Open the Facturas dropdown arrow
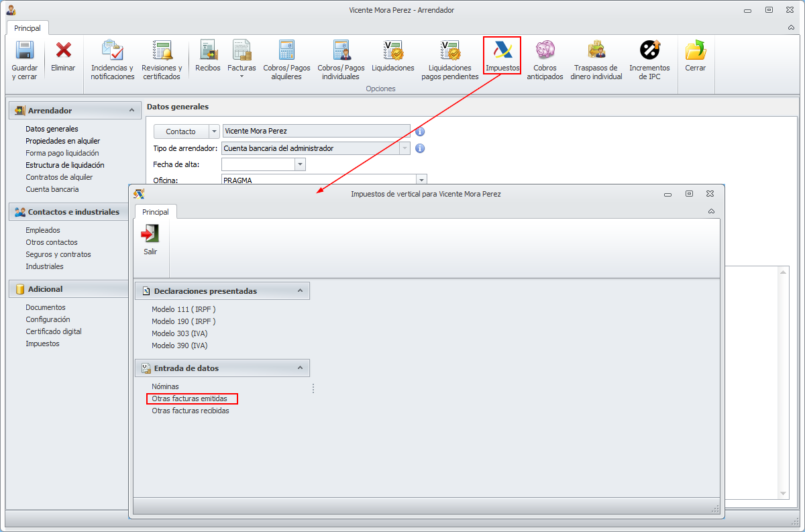The height and width of the screenshot is (532, 805). [x=241, y=76]
